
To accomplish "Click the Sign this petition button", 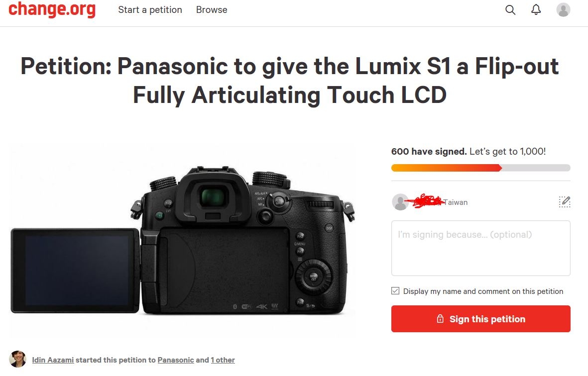I will tap(481, 319).
